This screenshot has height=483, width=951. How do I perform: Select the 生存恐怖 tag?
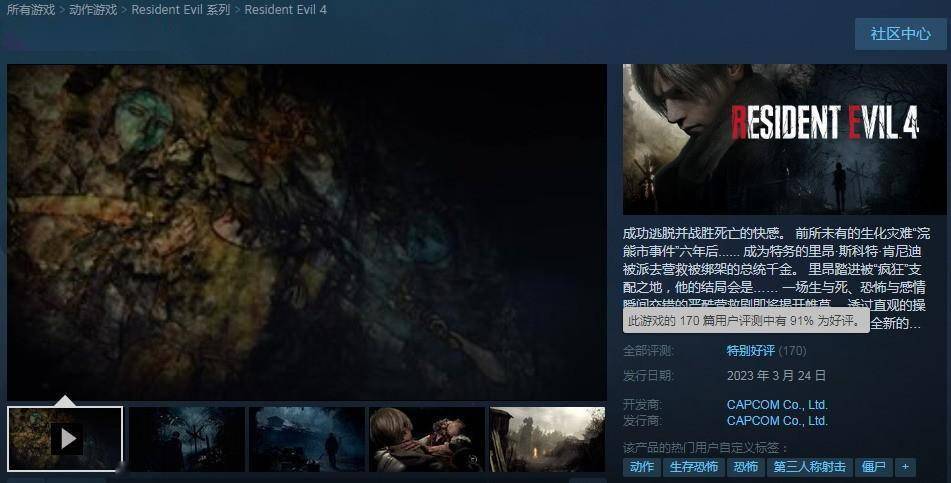click(x=694, y=467)
